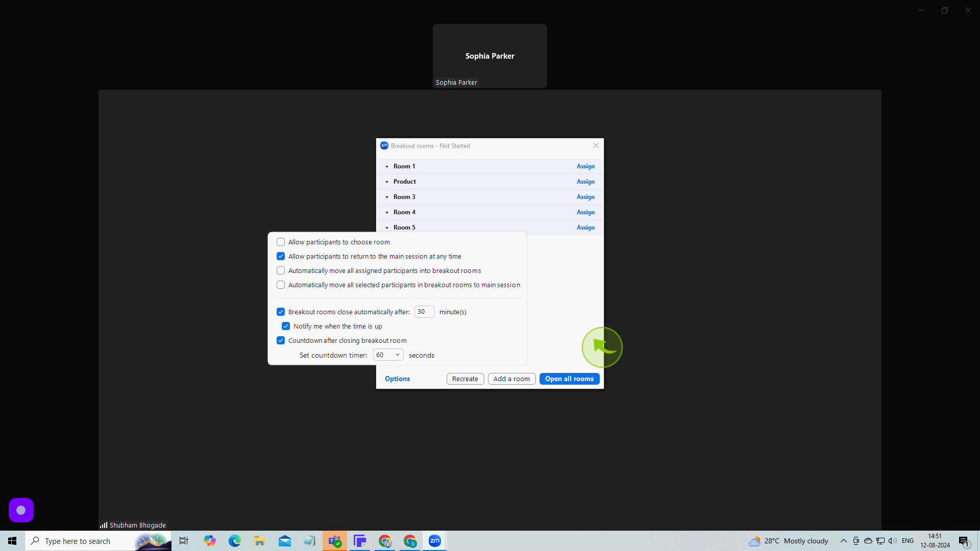Check Automatically move assigned participants into breakout rooms

pyautogui.click(x=281, y=270)
